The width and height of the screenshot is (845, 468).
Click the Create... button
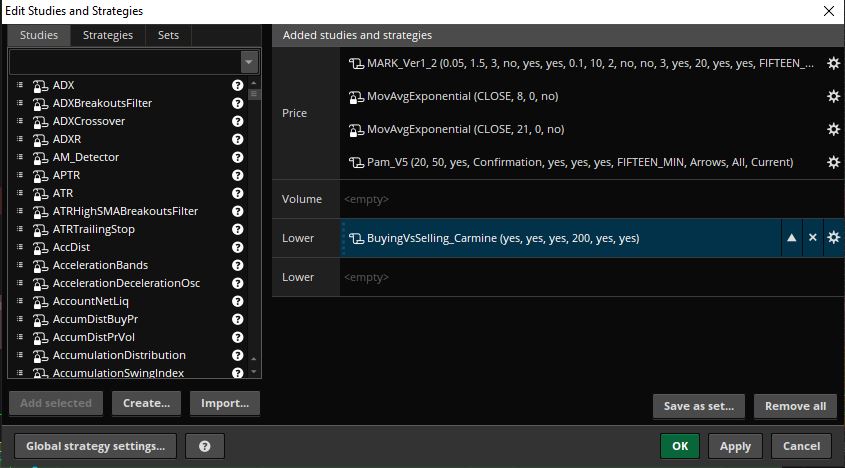146,403
